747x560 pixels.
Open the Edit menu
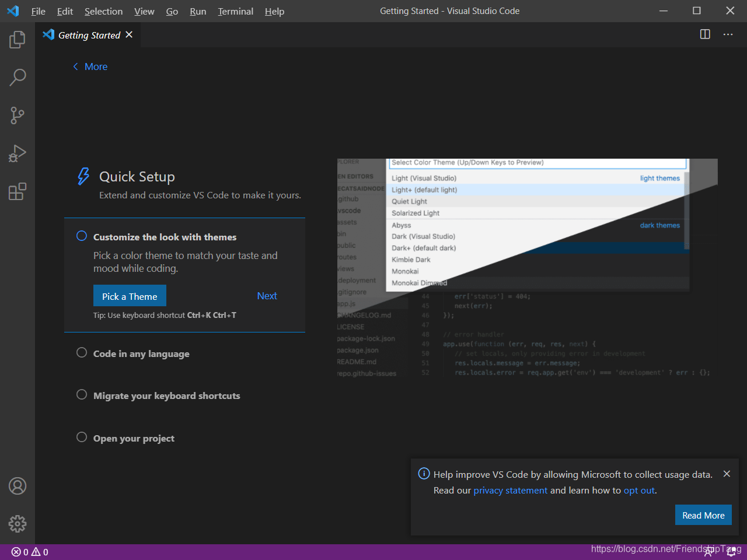tap(65, 11)
